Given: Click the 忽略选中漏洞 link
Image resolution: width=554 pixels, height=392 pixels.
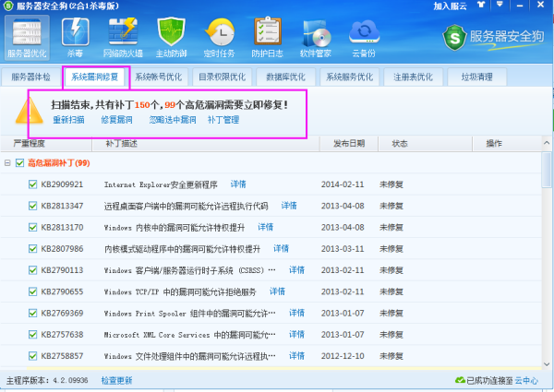Looking at the screenshot, I should click(173, 120).
